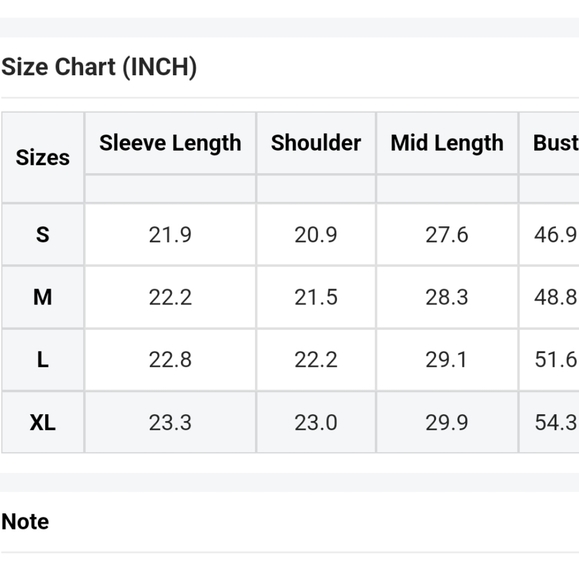
Task: Click mid length value 29.1
Action: click(447, 360)
